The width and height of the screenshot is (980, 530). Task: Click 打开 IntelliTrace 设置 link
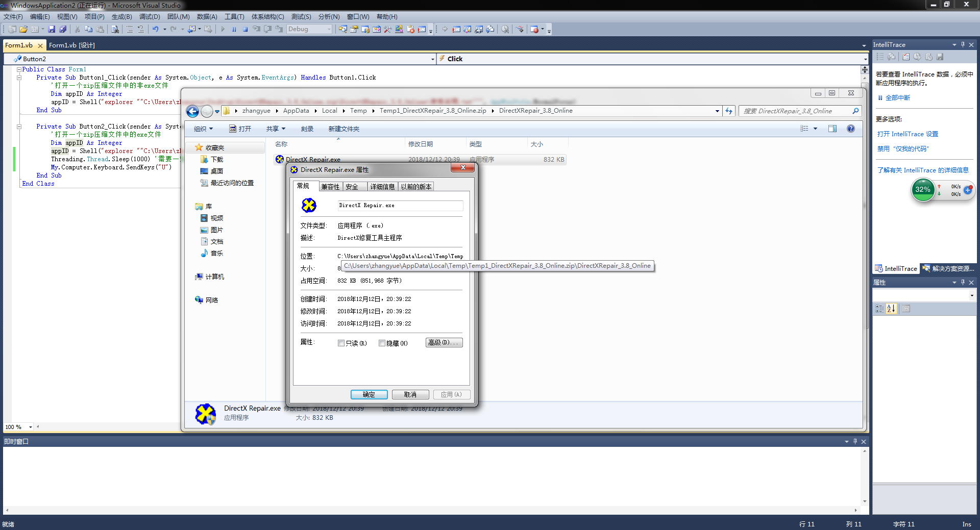pyautogui.click(x=908, y=134)
